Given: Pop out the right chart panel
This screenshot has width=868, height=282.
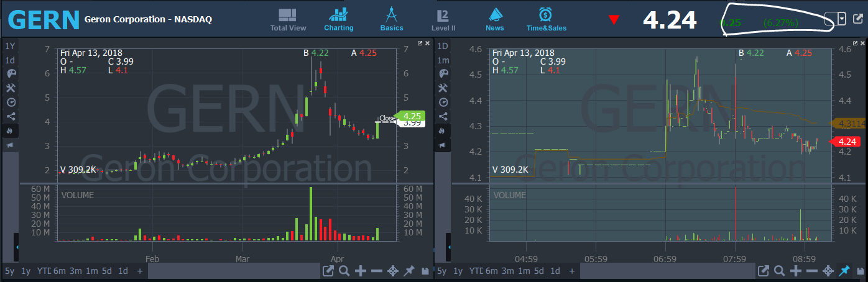Looking at the screenshot, I should click(854, 43).
